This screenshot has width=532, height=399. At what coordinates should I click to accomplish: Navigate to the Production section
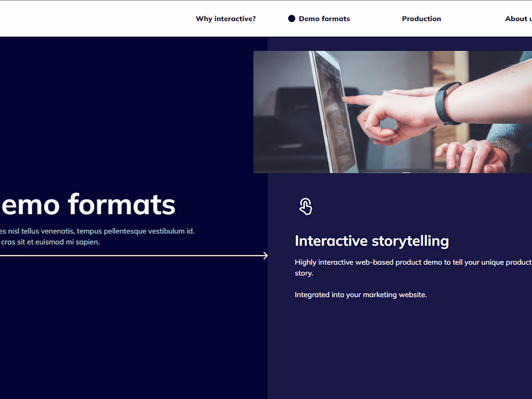(421, 18)
